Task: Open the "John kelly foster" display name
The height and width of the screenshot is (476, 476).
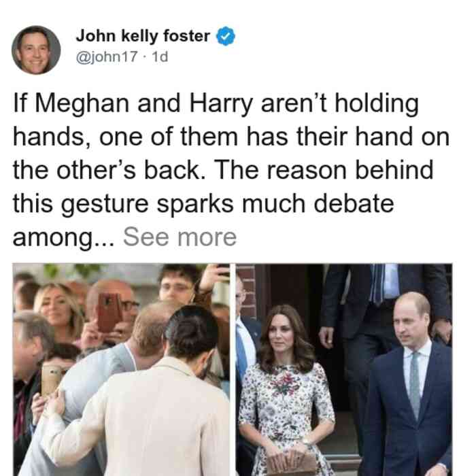Action: [143, 36]
